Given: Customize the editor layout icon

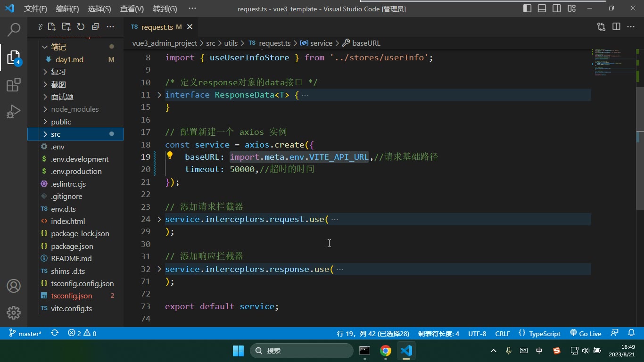Looking at the screenshot, I should tap(571, 8).
